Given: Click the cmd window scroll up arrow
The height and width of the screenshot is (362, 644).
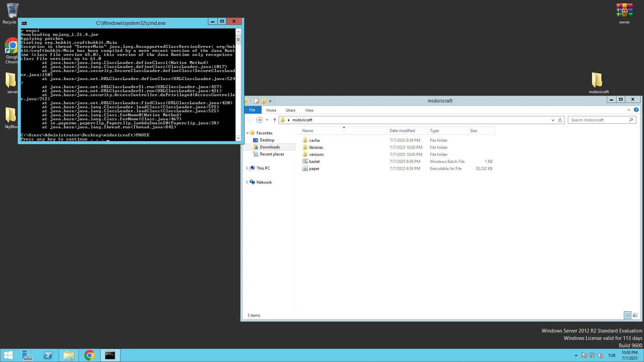Looking at the screenshot, I should (238, 32).
